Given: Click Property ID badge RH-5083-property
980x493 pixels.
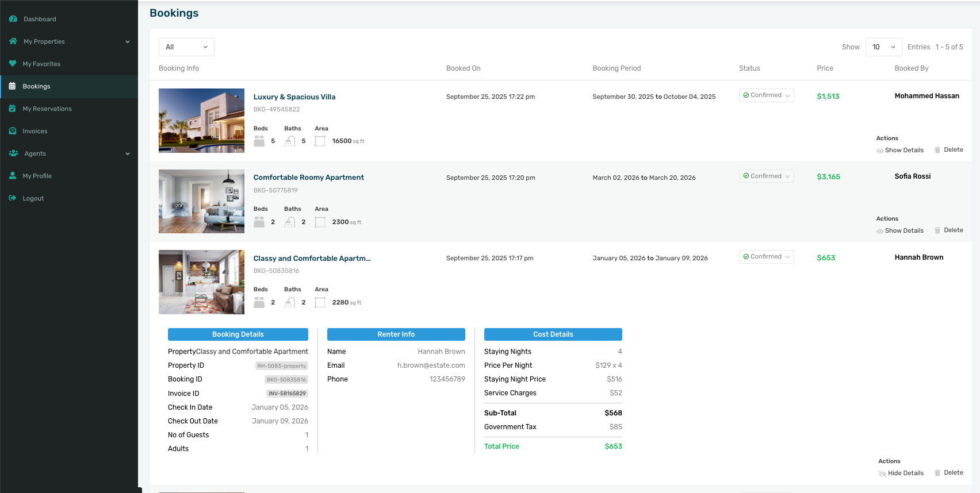Looking at the screenshot, I should (x=282, y=366).
